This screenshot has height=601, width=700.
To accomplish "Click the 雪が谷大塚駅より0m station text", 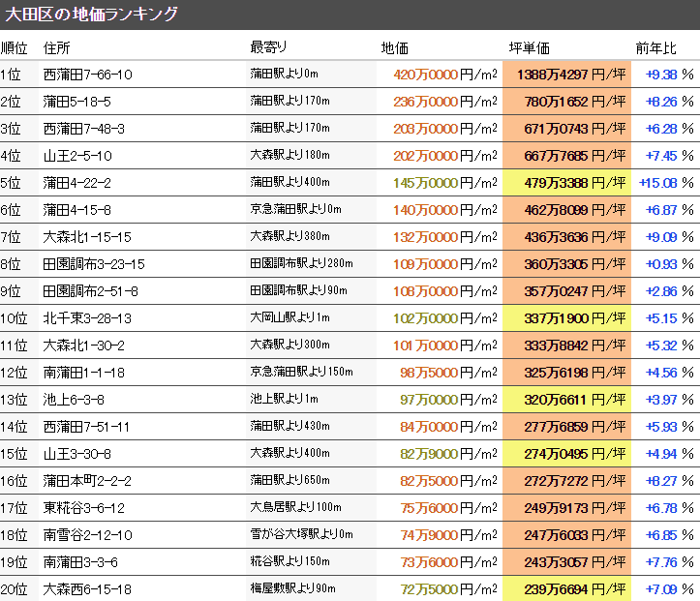I will [301, 535].
